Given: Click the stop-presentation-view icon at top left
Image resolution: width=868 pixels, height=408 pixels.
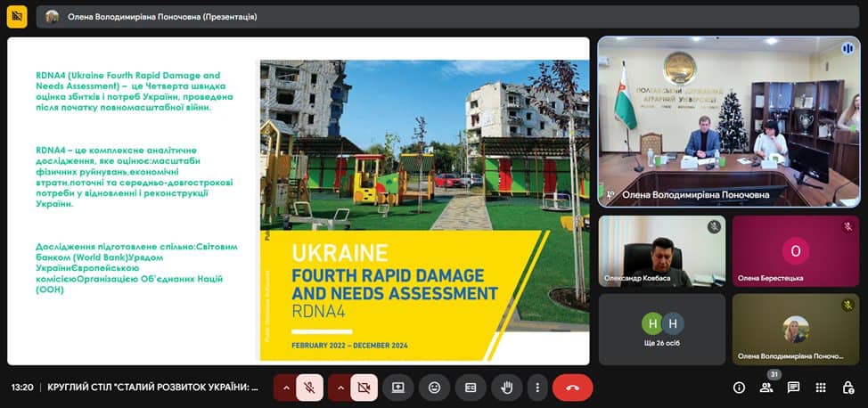Looking at the screenshot, I should 17,16.
